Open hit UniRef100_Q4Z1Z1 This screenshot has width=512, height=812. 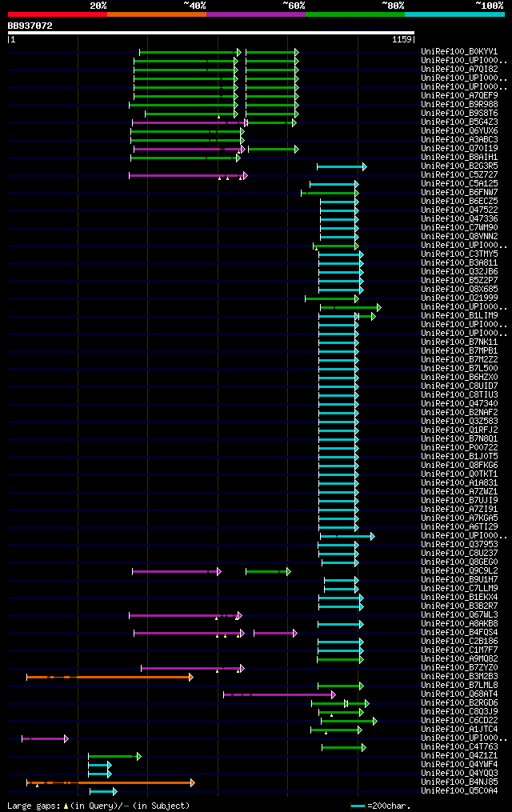tap(459, 755)
